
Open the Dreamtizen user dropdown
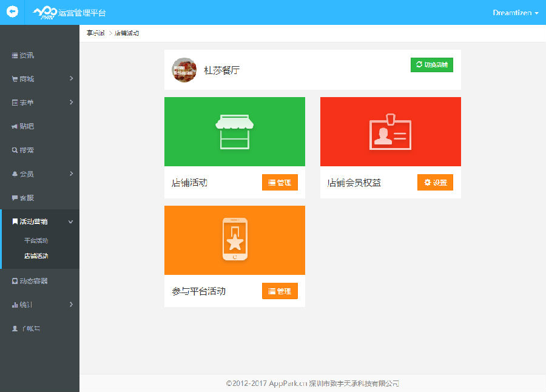[x=515, y=13]
